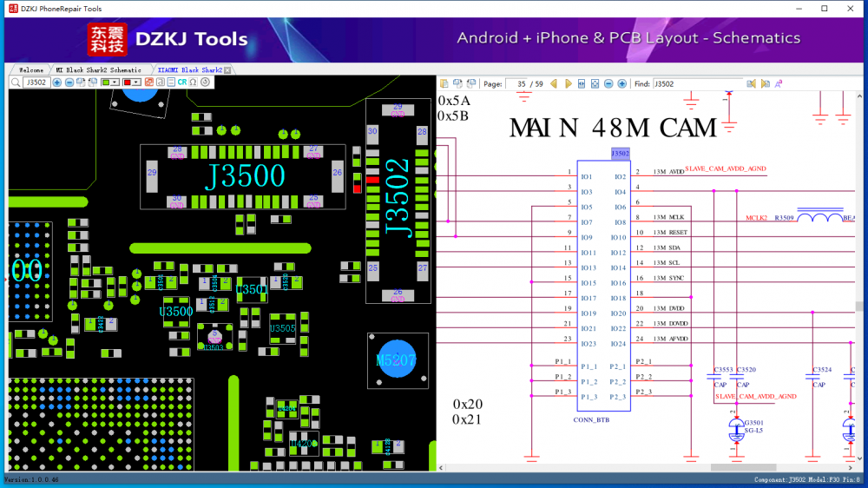Click the zoom out button in PCB toolbar
The height and width of the screenshot is (488, 868).
(69, 82)
